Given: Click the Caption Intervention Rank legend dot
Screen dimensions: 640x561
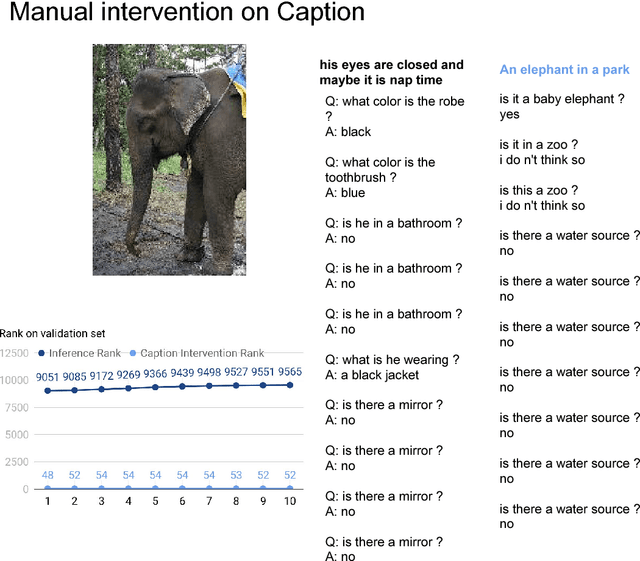Looking at the screenshot, I should pyautogui.click(x=132, y=353).
